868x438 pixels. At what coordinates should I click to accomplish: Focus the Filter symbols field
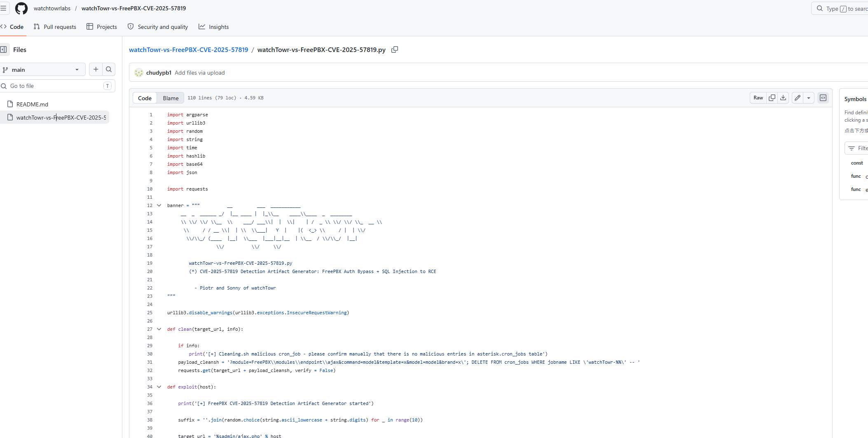pyautogui.click(x=857, y=148)
